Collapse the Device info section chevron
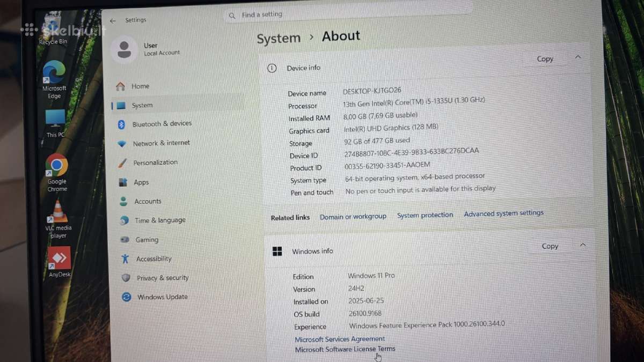This screenshot has width=644, height=362. pos(578,57)
